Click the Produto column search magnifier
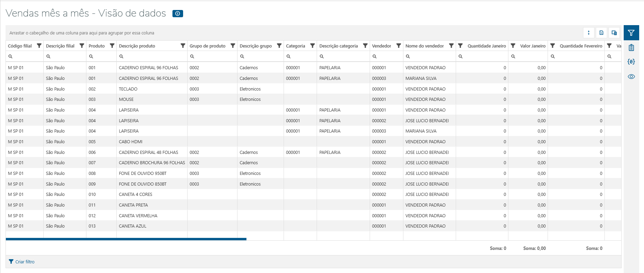 pos(91,56)
